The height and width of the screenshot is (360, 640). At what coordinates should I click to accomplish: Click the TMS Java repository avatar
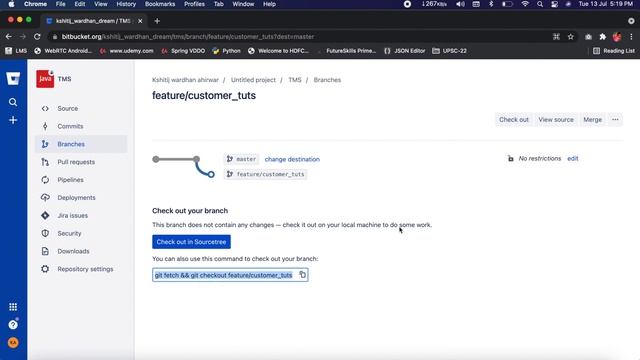(45, 79)
